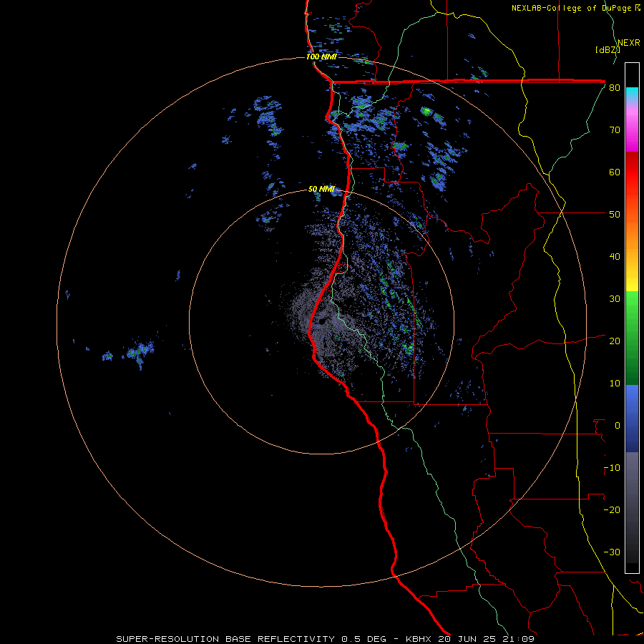The width and height of the screenshot is (644, 644).
Task: Select the 0 dBZ scale value
Action: 618,426
